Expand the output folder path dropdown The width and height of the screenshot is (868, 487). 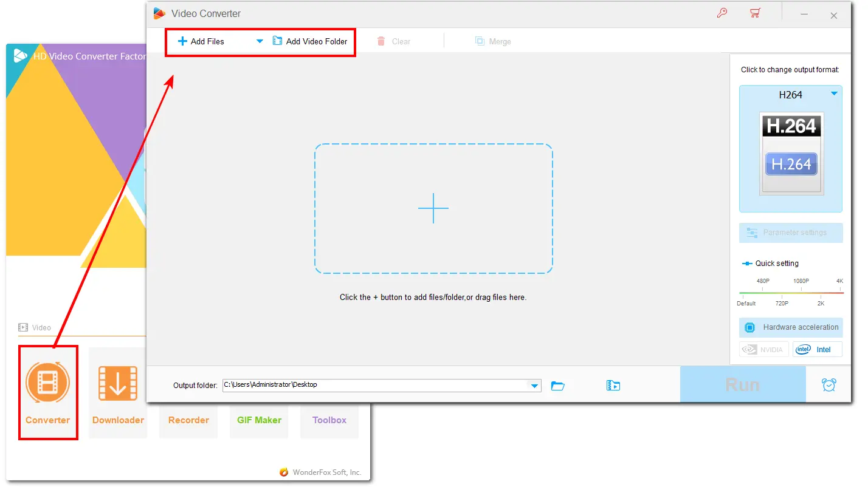535,385
